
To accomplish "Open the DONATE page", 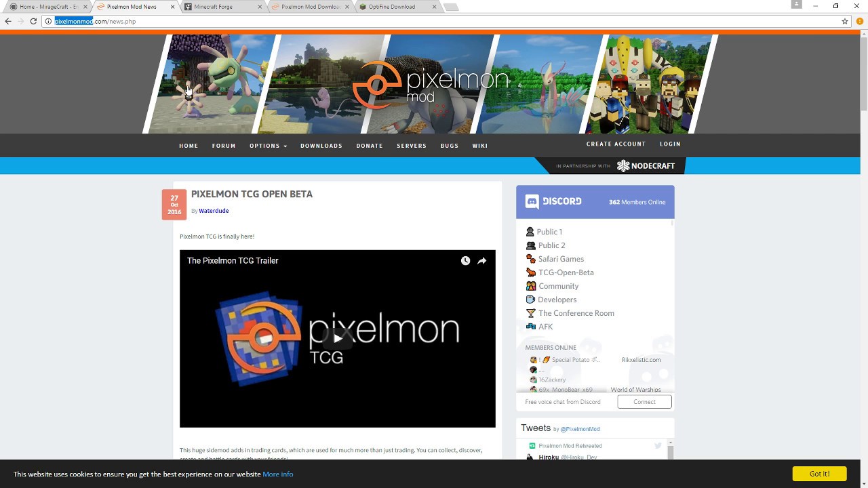I will click(x=370, y=146).
